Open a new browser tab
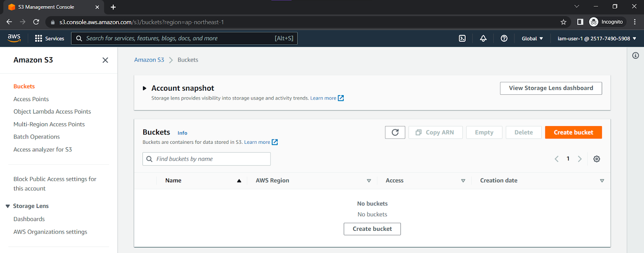 [113, 7]
